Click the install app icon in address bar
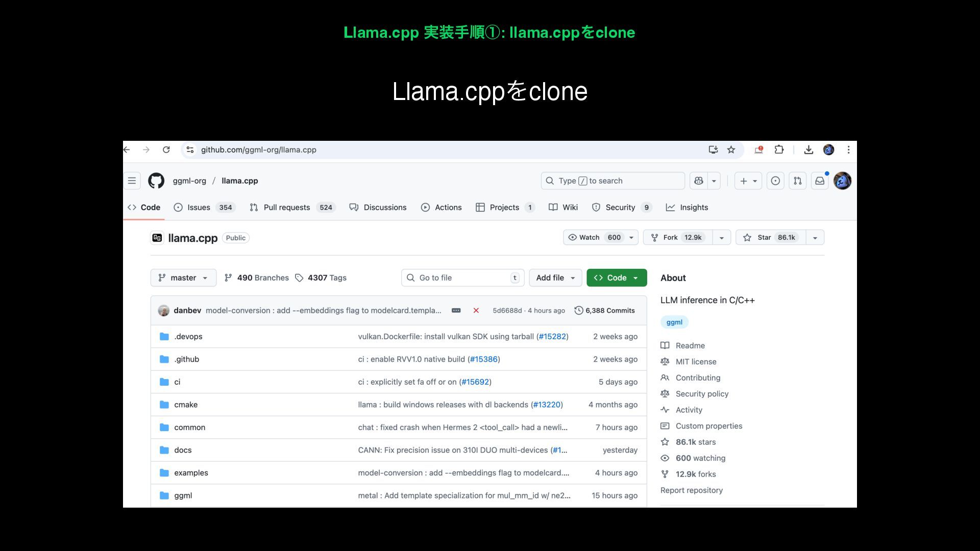980x551 pixels. click(713, 149)
